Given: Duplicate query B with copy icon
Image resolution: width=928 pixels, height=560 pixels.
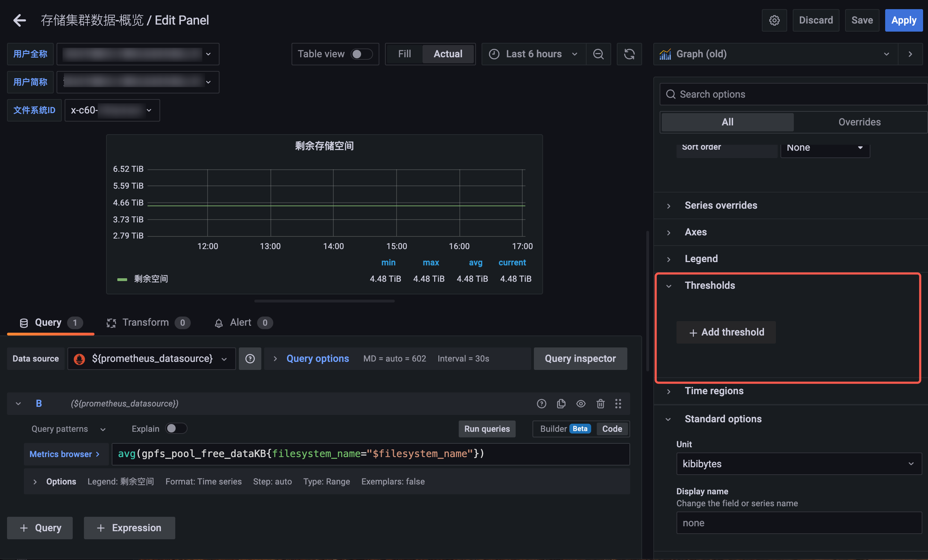Looking at the screenshot, I should [561, 404].
